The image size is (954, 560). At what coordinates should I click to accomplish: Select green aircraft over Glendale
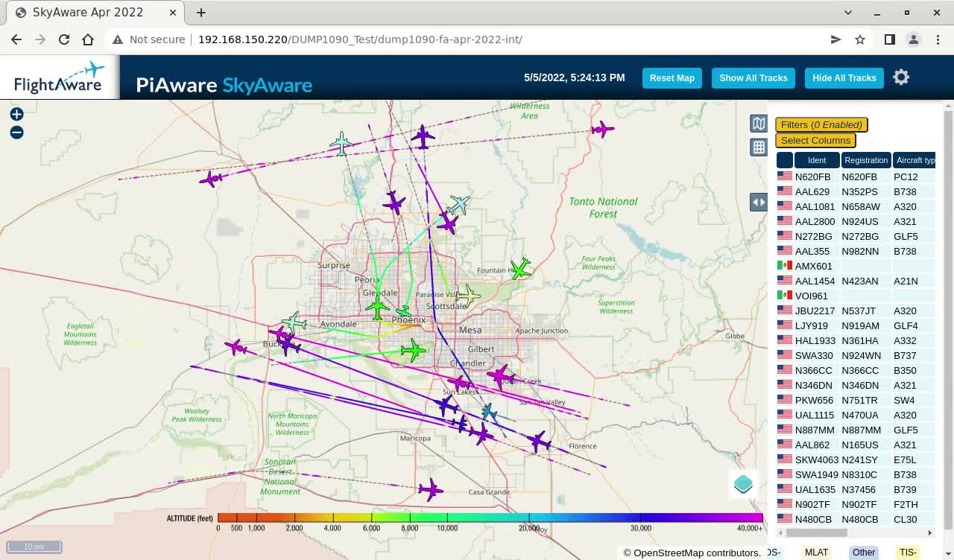pyautogui.click(x=377, y=307)
